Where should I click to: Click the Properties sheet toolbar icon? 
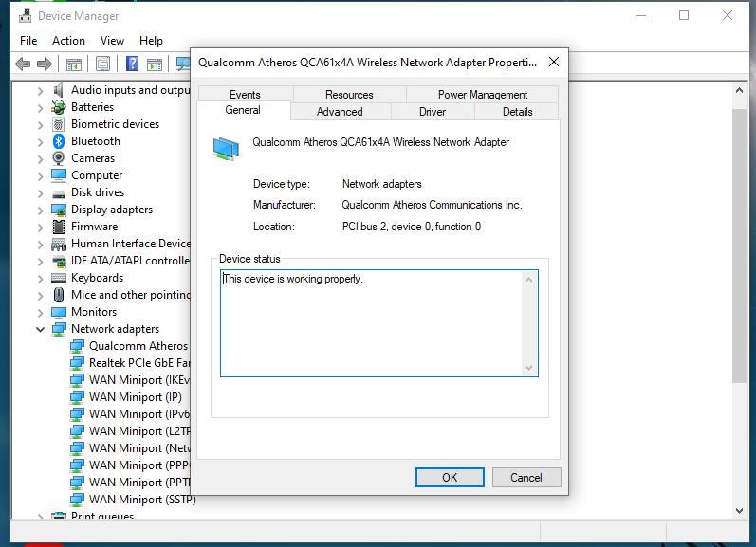(102, 64)
